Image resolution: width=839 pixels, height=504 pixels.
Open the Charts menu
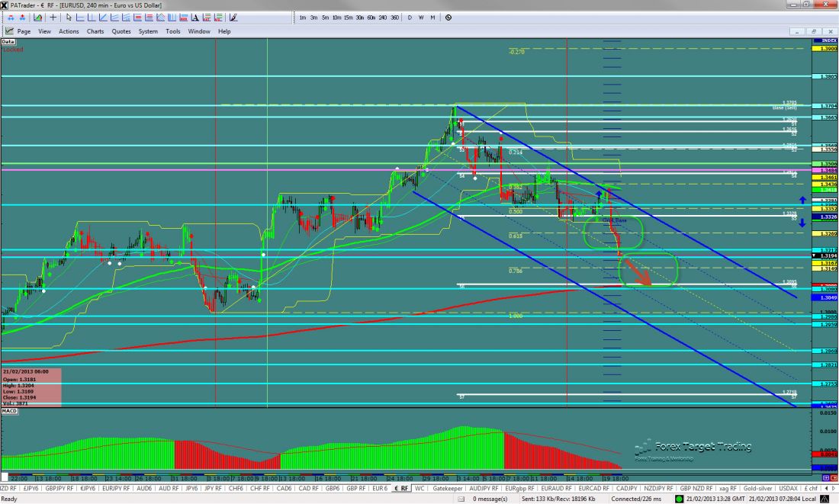pos(95,31)
